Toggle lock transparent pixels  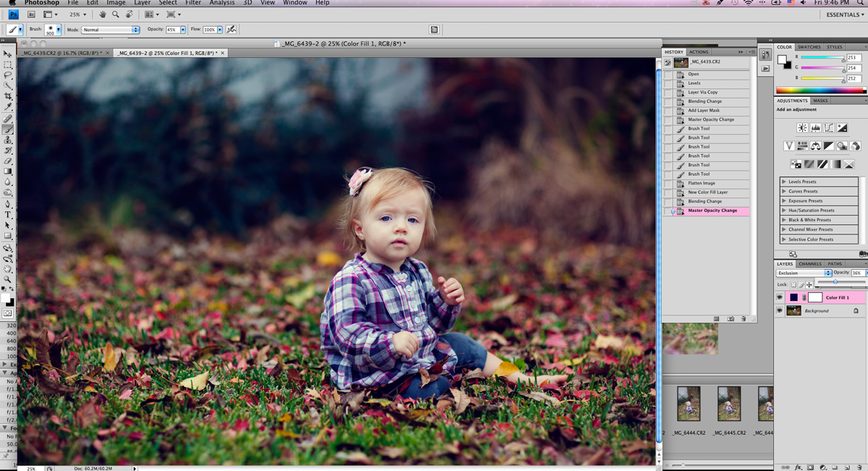tap(793, 285)
